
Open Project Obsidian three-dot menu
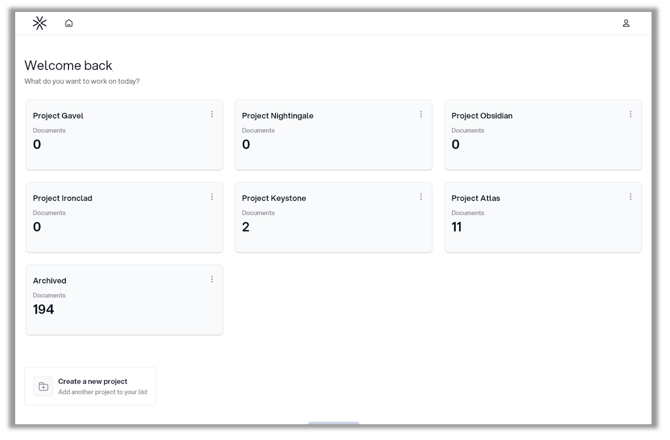click(630, 115)
